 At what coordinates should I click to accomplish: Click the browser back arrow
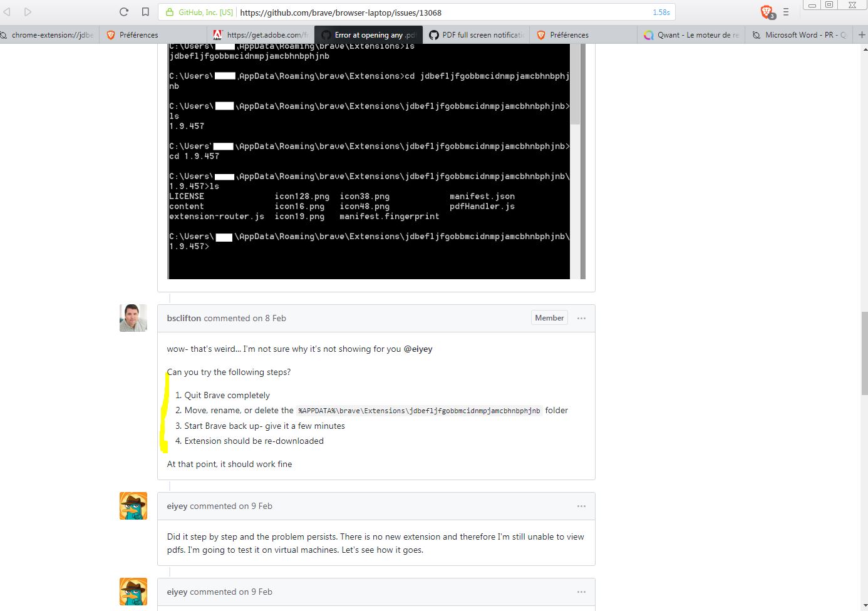click(x=8, y=12)
